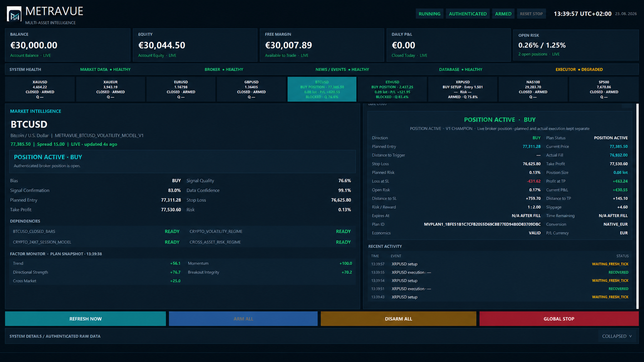Choose the EURUSD instrument tile

pos(181,89)
